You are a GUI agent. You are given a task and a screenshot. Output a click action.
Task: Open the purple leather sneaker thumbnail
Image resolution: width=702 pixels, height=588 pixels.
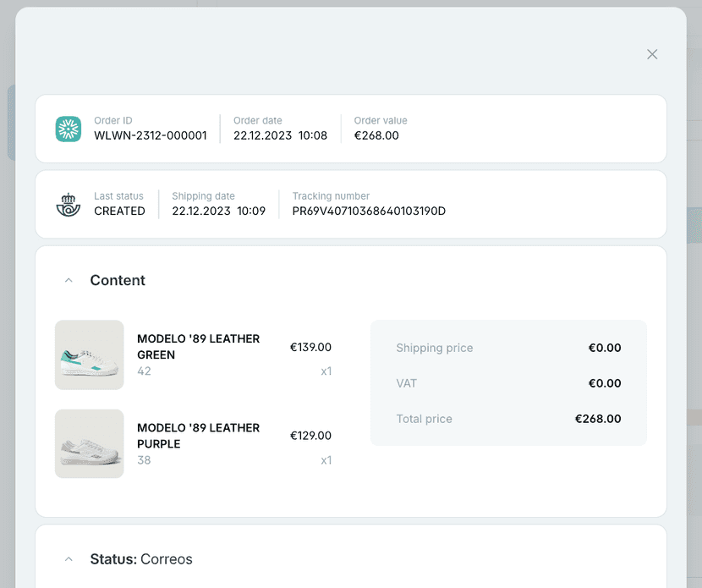click(x=90, y=444)
